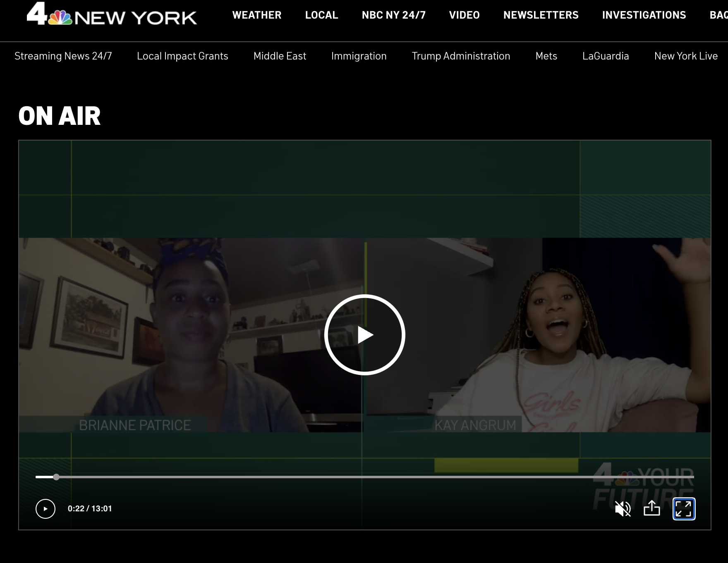The width and height of the screenshot is (728, 563).
Task: Select the NBC 4 New York peacock logo
Action: [x=60, y=17]
